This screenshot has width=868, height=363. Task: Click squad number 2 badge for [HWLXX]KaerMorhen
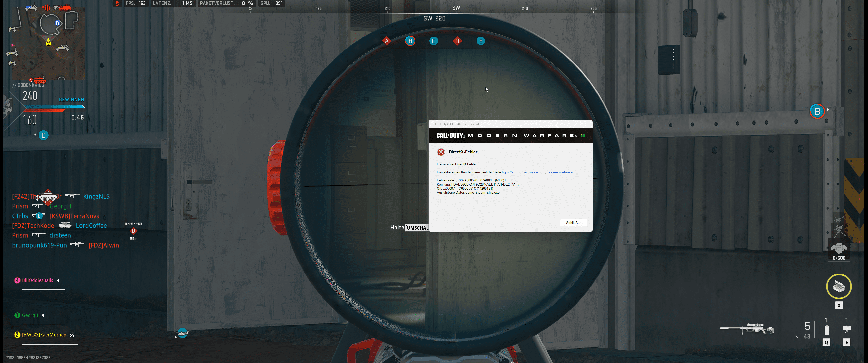tap(17, 335)
